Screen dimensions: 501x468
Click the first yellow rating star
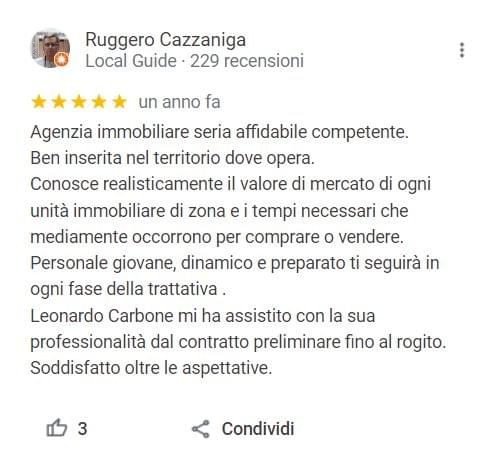pos(39,102)
